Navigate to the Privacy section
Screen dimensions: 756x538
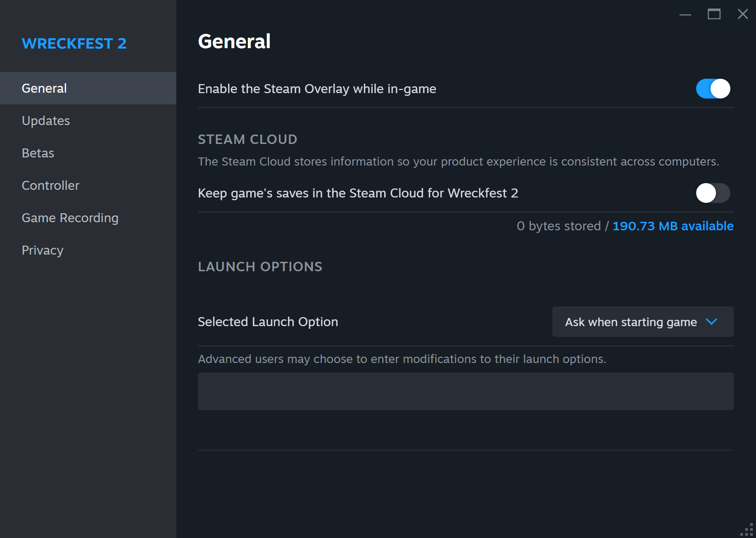coord(42,250)
